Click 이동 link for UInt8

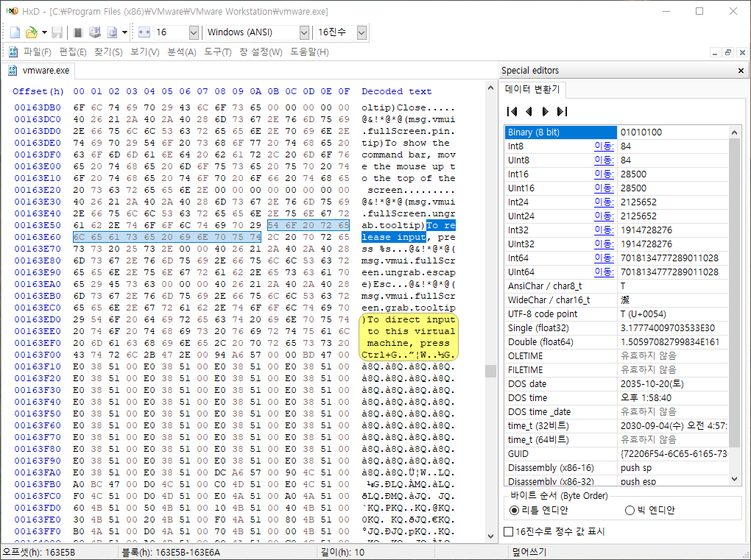point(604,160)
